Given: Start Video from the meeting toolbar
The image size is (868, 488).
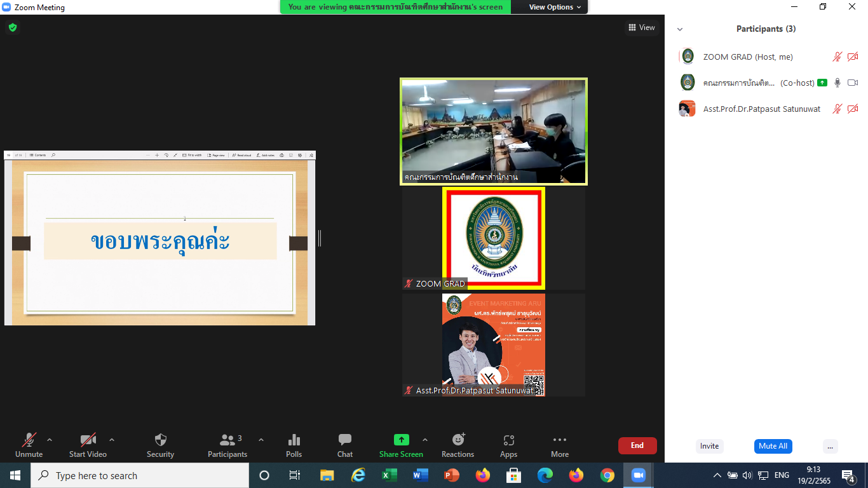Looking at the screenshot, I should tap(88, 445).
